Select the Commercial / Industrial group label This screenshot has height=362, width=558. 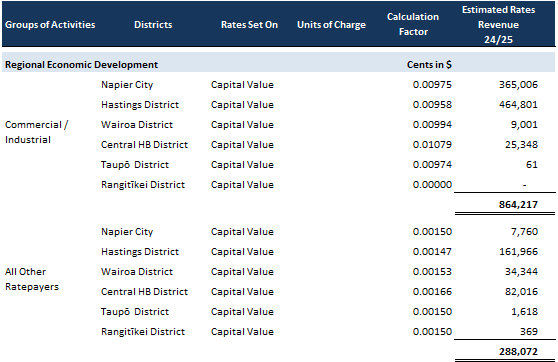(x=36, y=132)
